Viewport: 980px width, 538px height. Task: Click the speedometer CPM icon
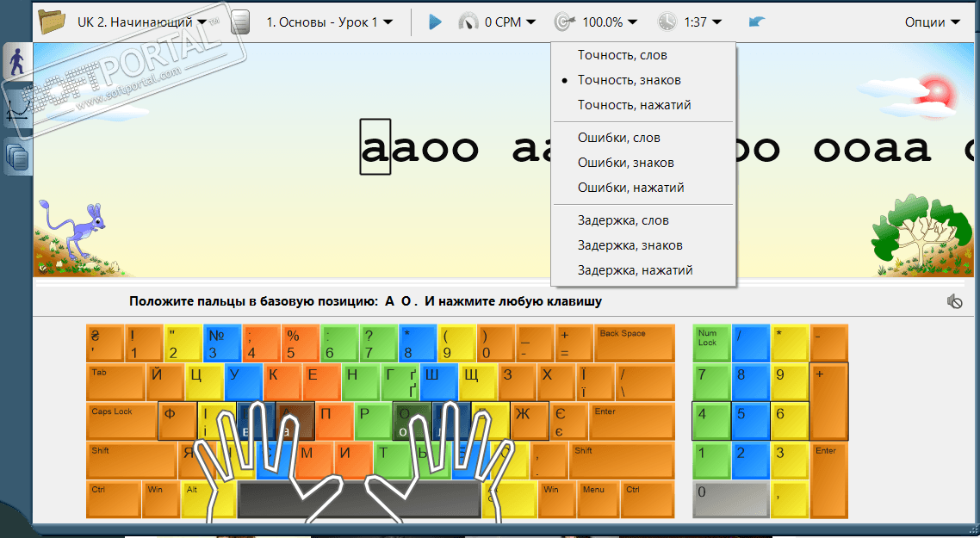468,22
